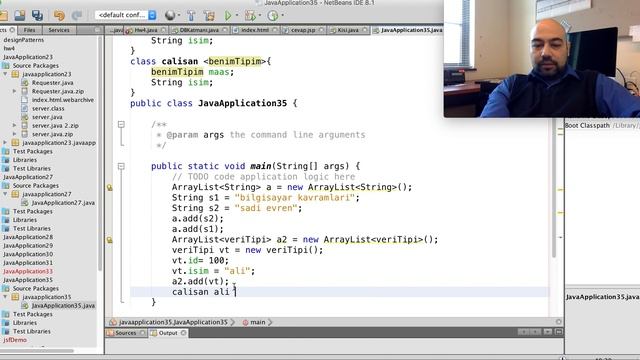Image resolution: width=640 pixels, height=360 pixels.
Task: Select JavaApplication27.java in project tree
Action: pyautogui.click(x=63, y=203)
